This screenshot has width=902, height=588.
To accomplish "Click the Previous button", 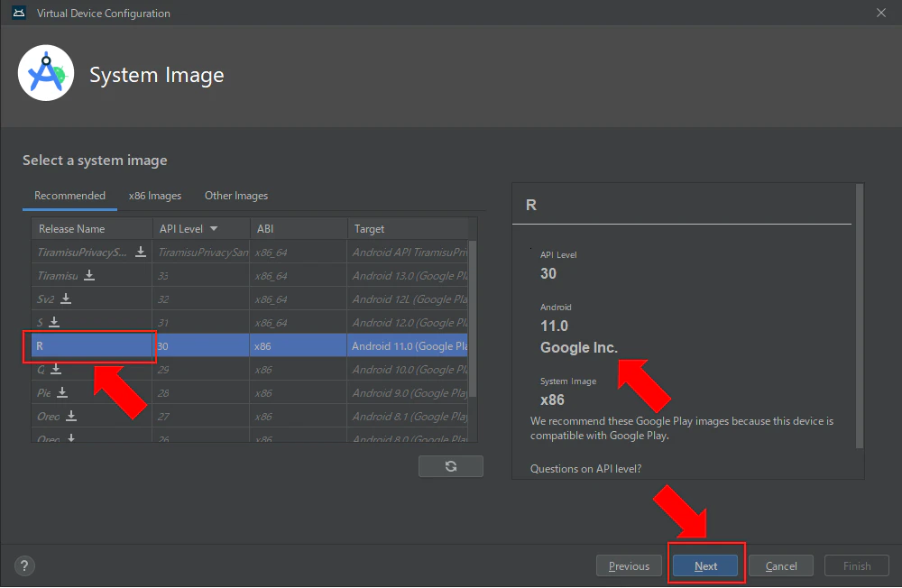I will 629,566.
